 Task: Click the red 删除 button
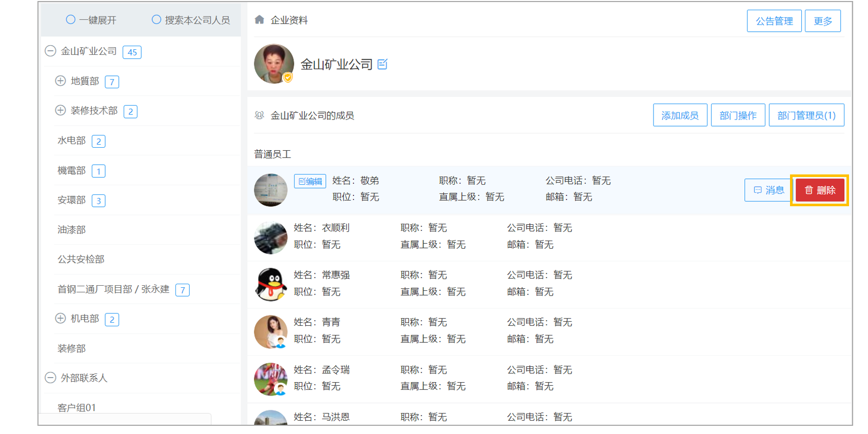point(820,190)
